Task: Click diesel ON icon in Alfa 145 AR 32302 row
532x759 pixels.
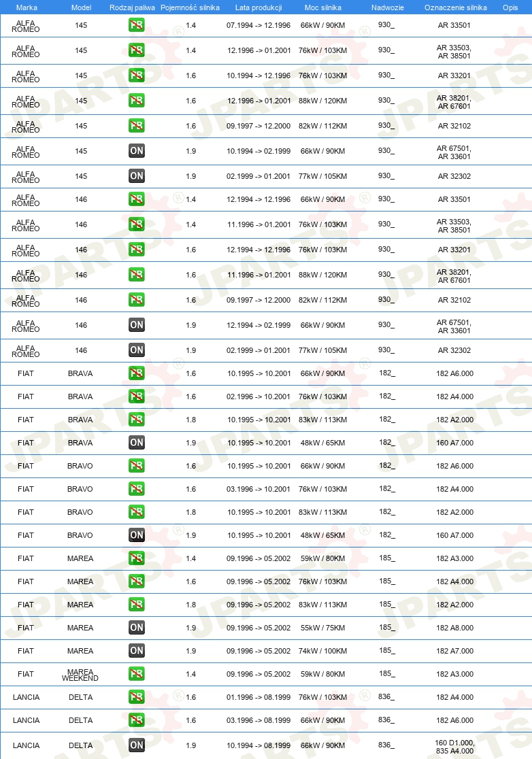Action: click(x=137, y=176)
